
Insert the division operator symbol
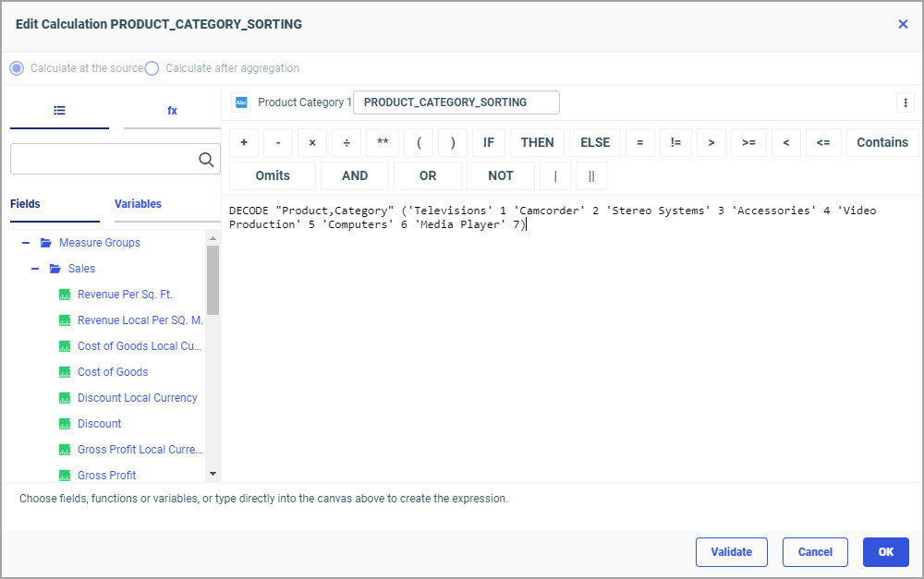click(x=346, y=142)
